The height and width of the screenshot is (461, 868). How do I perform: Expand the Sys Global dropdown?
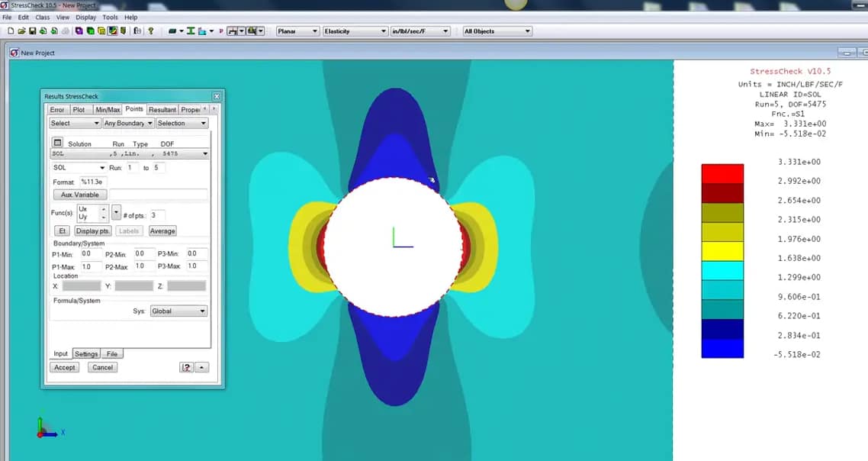[179, 311]
